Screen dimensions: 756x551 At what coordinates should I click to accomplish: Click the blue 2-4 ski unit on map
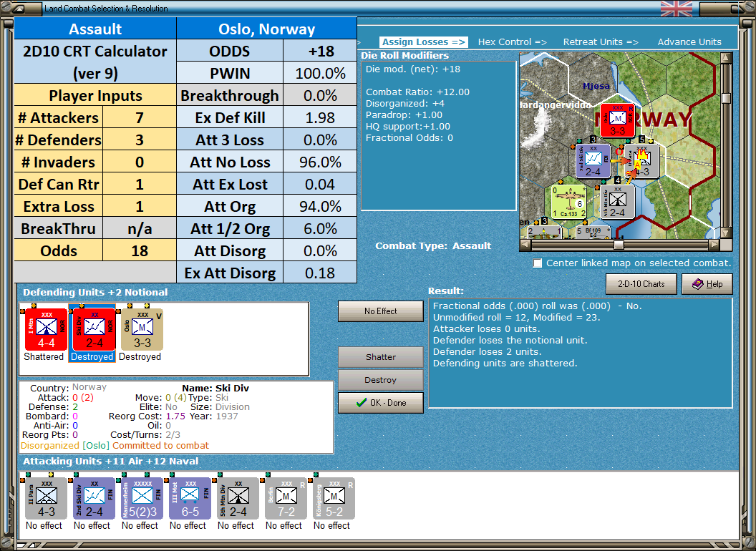[x=593, y=160]
